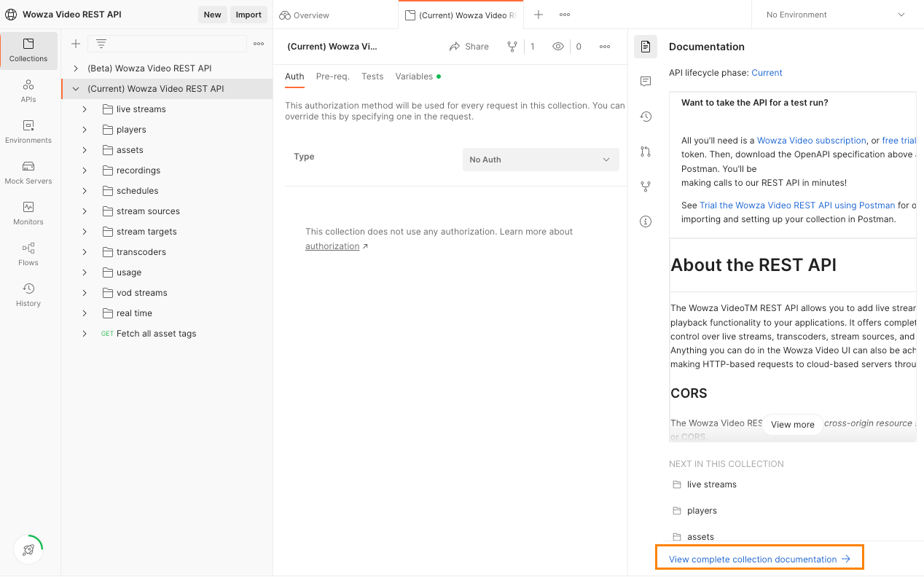Open the No Environment dropdown

[835, 15]
